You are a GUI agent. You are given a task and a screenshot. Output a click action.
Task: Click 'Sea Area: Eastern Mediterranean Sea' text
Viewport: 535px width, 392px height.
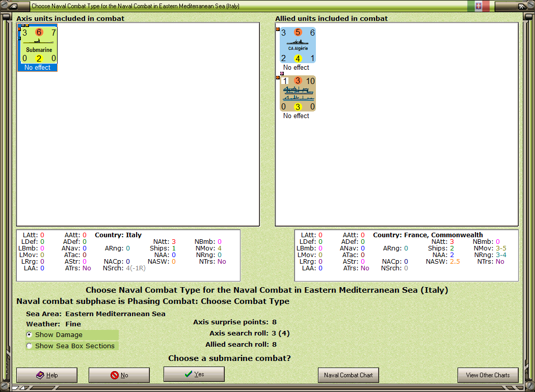[96, 314]
